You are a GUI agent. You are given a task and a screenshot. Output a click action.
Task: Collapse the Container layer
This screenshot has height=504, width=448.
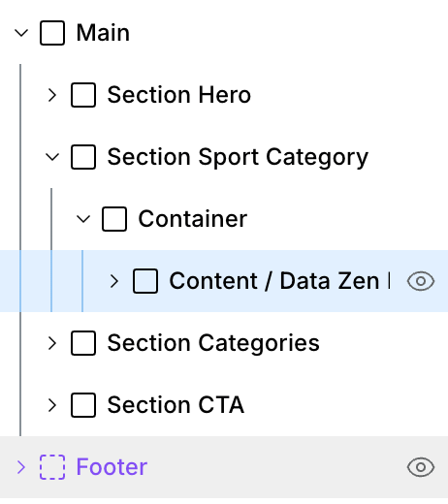[83, 219]
